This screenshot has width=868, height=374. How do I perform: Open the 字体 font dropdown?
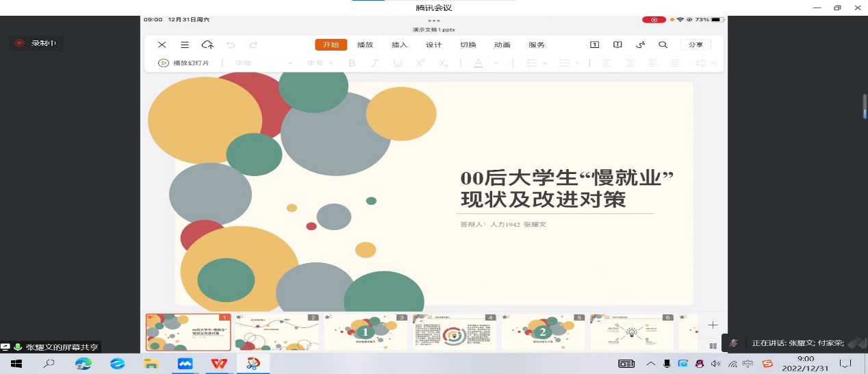(x=264, y=63)
